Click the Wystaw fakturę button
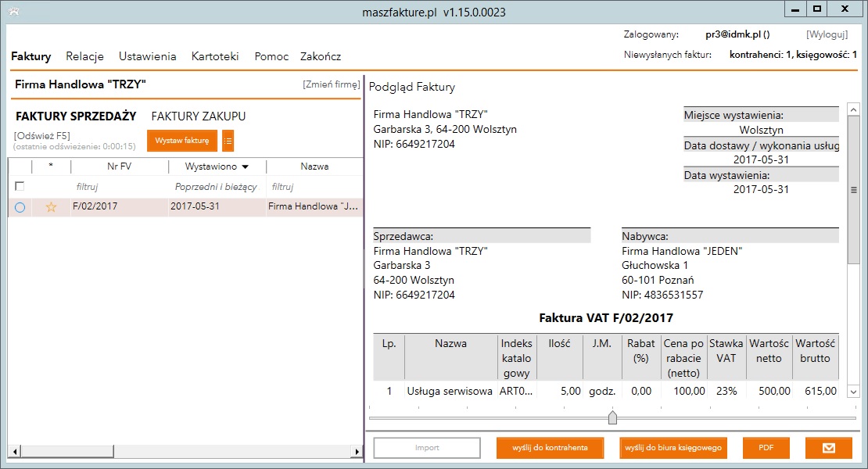 coord(182,141)
